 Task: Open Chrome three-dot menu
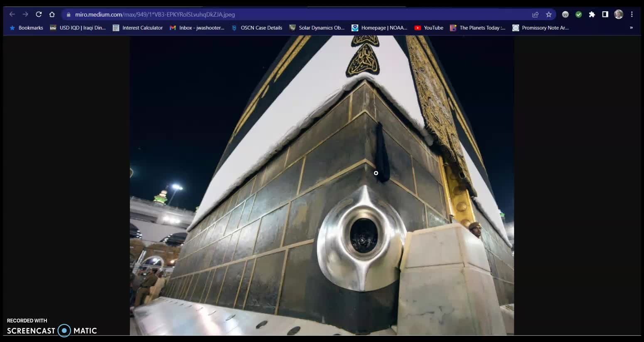tap(632, 15)
